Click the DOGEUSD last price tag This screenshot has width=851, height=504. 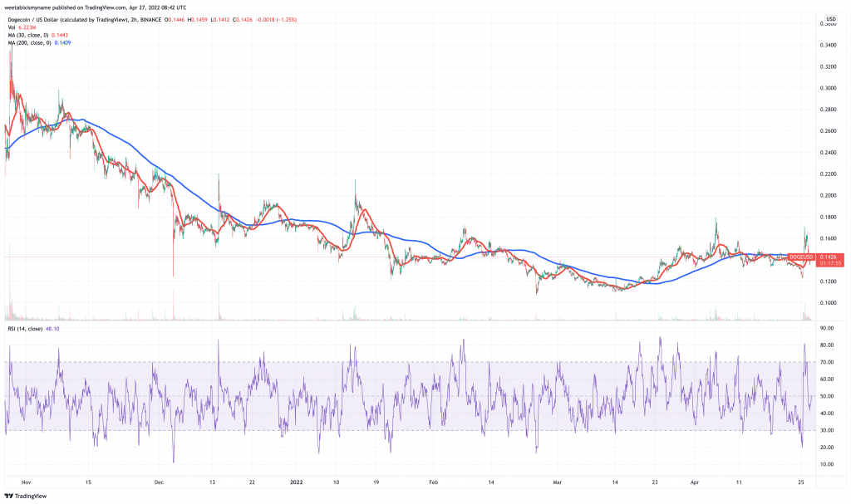[801, 257]
